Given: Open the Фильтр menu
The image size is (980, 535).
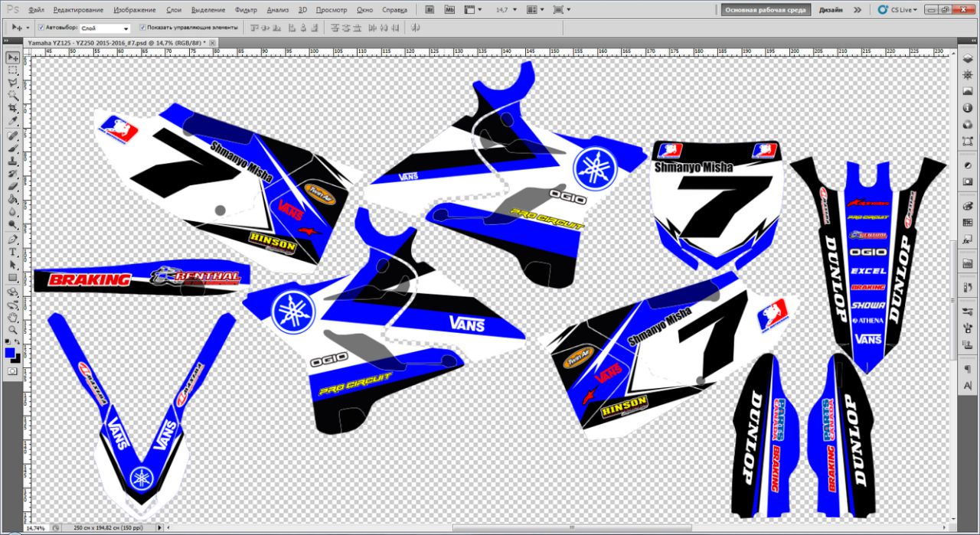Looking at the screenshot, I should point(246,10).
